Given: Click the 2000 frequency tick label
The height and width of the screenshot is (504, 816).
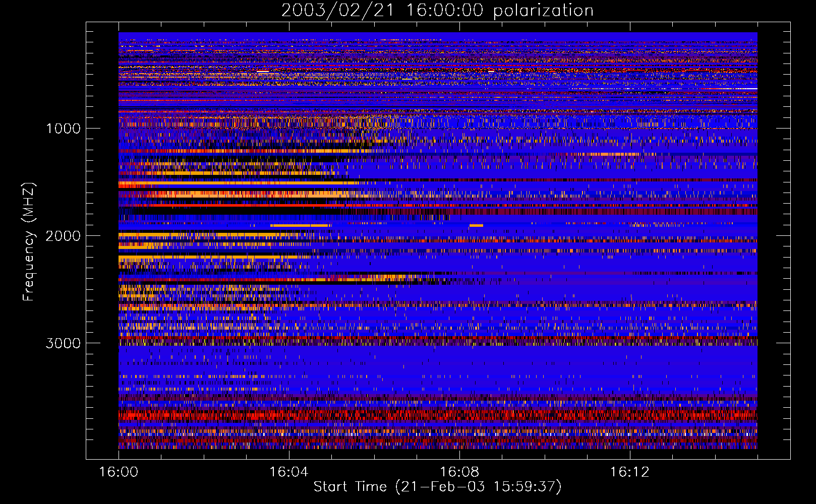Looking at the screenshot, I should (63, 236).
